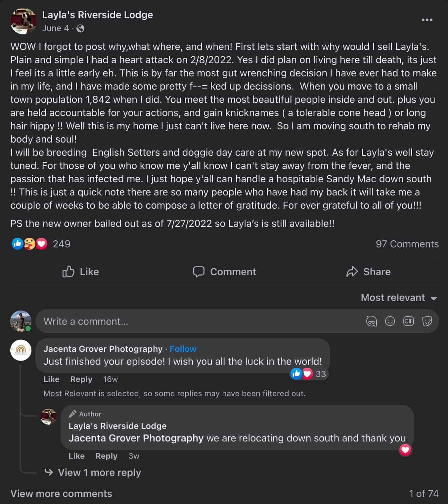
Task: Expand View more comments
Action: click(61, 494)
